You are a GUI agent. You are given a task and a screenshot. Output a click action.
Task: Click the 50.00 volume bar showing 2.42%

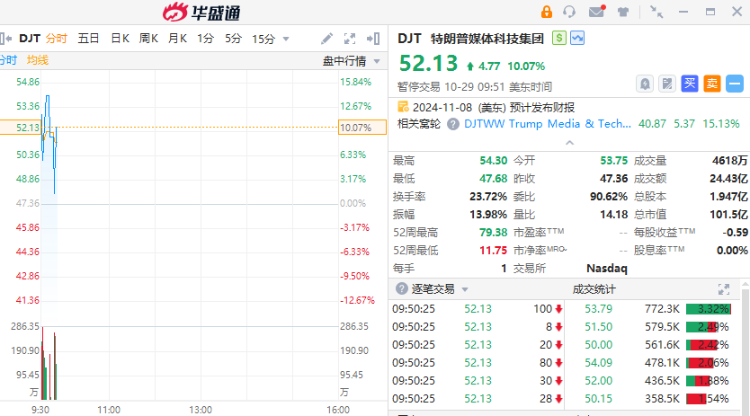pos(708,345)
